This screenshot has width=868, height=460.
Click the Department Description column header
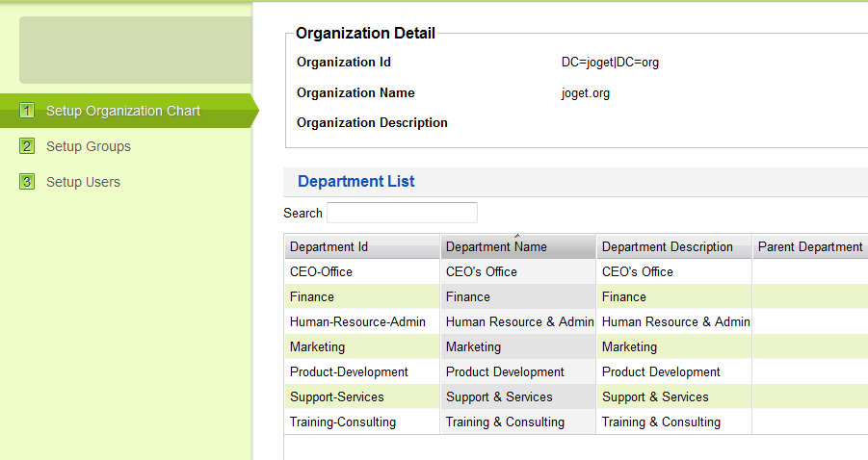[668, 247]
